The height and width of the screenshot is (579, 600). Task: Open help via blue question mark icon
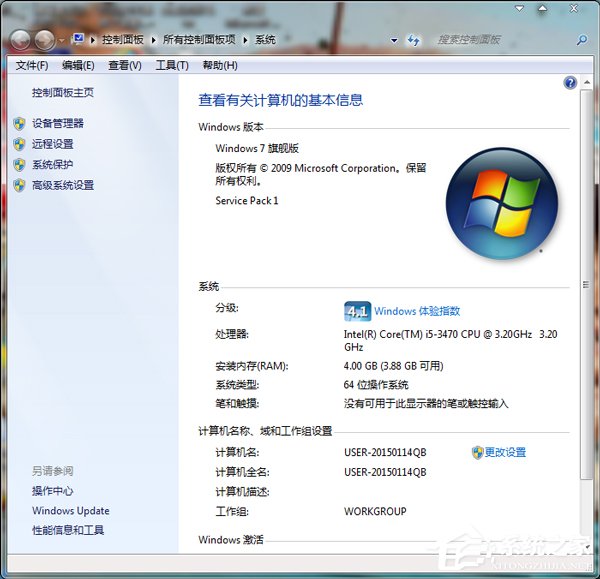[x=570, y=83]
